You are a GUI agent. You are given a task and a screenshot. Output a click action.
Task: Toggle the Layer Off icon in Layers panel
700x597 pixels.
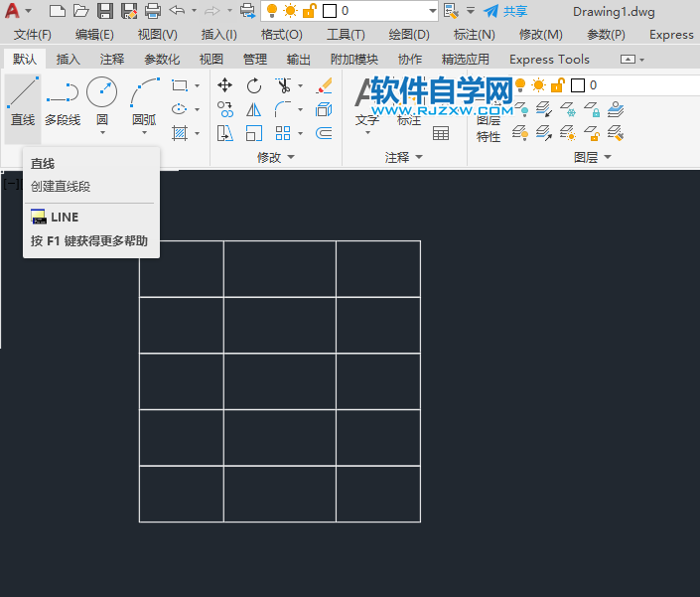click(520, 109)
